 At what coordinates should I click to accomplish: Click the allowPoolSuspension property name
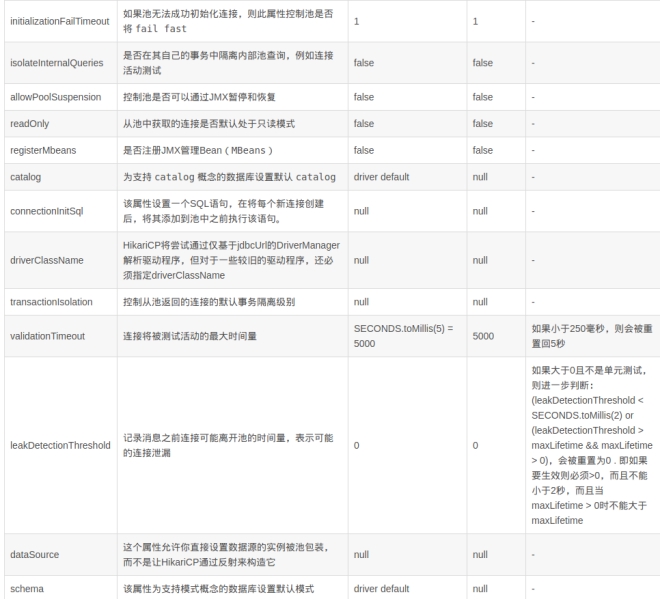pyautogui.click(x=56, y=97)
